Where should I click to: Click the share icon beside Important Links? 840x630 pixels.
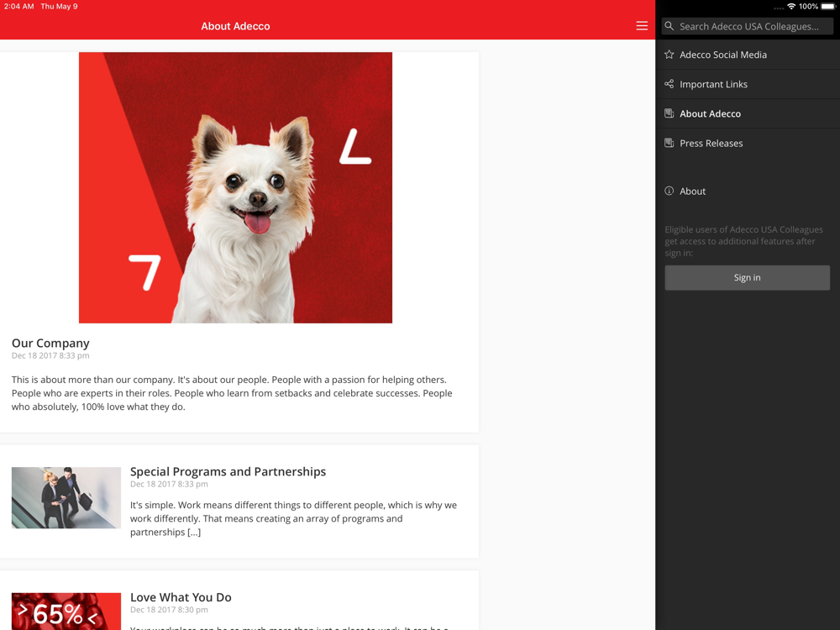669,83
